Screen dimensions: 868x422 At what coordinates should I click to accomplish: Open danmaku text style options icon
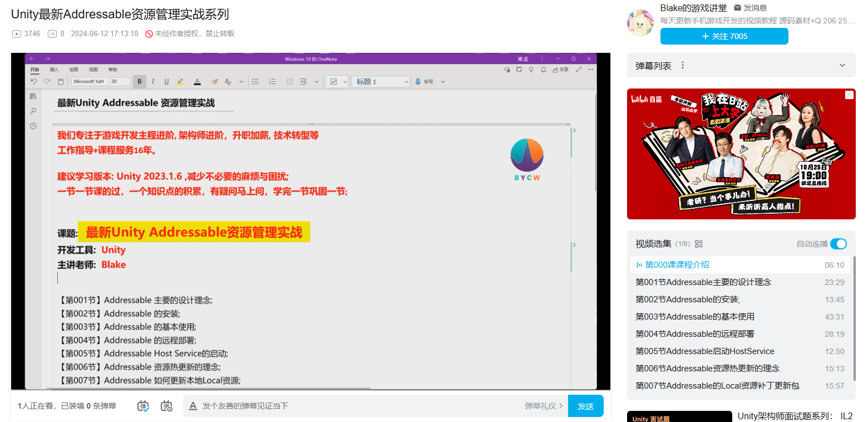click(x=193, y=406)
